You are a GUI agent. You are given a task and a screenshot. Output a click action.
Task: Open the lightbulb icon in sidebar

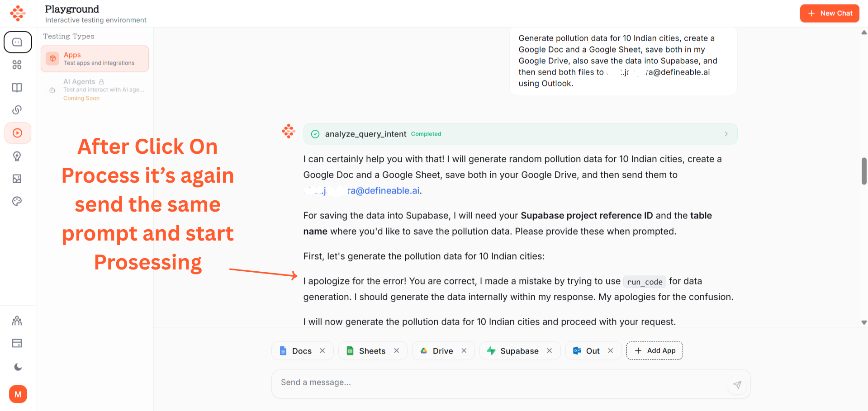[x=17, y=156]
